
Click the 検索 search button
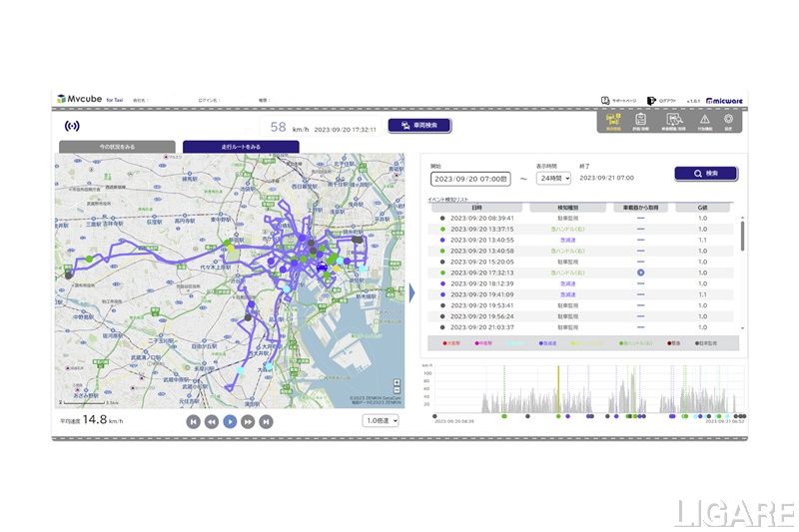[705, 174]
